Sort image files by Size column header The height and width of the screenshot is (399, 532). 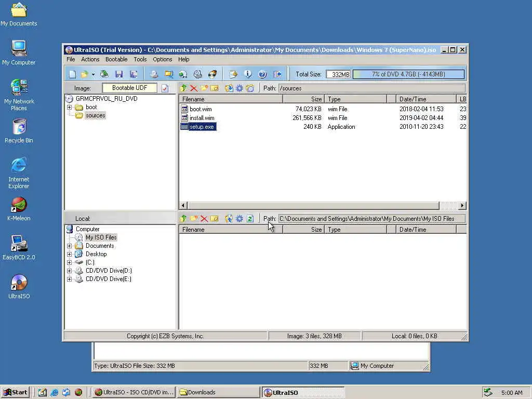tap(303, 99)
